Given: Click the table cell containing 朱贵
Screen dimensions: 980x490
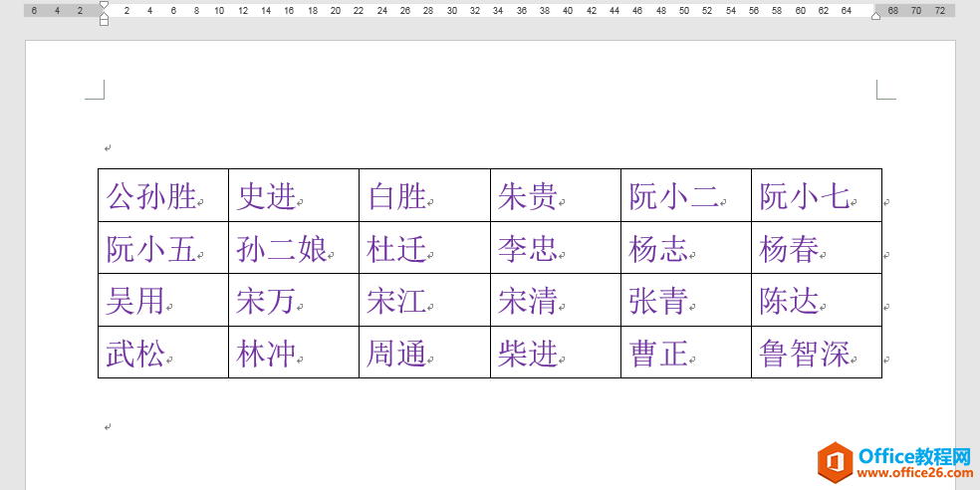Looking at the screenshot, I should (x=556, y=195).
